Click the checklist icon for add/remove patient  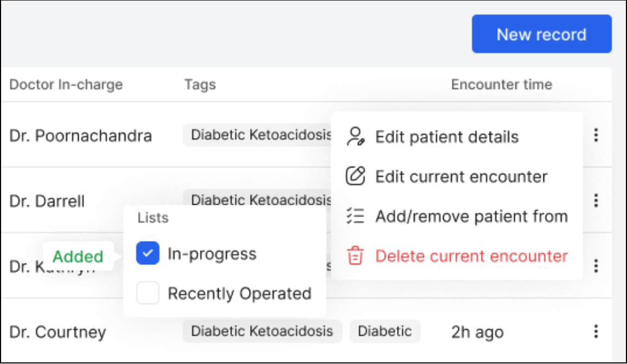[x=355, y=216]
